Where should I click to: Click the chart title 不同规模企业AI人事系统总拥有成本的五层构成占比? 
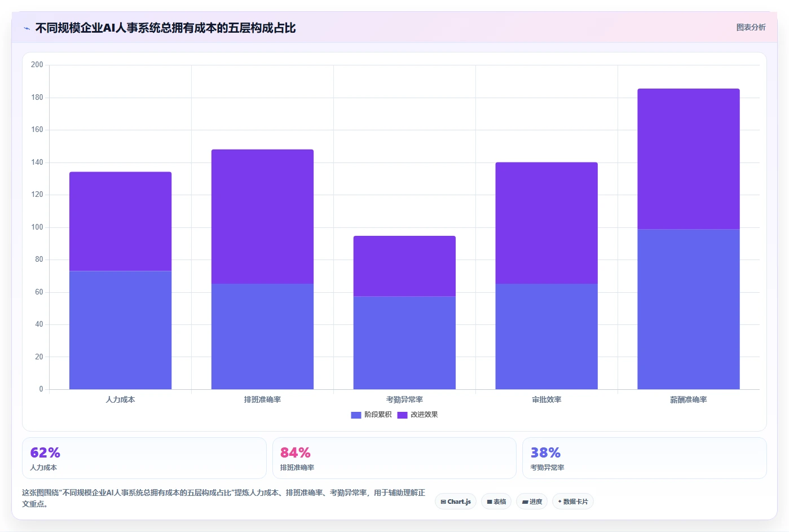pos(165,28)
